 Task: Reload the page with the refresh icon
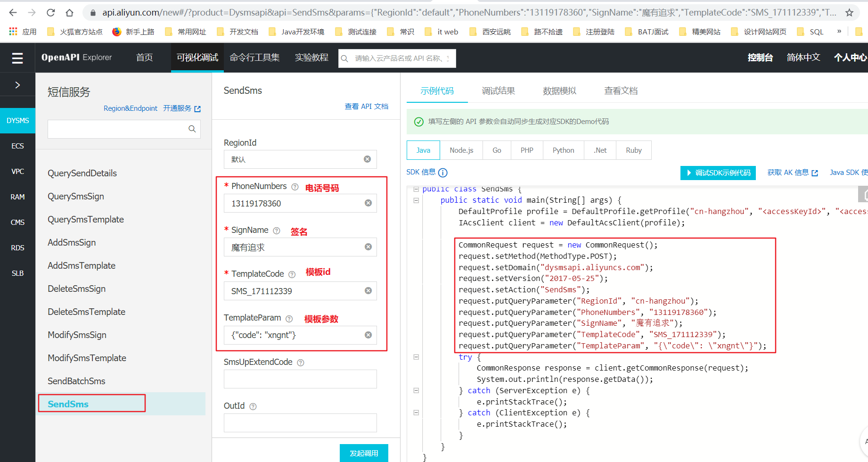[50, 13]
